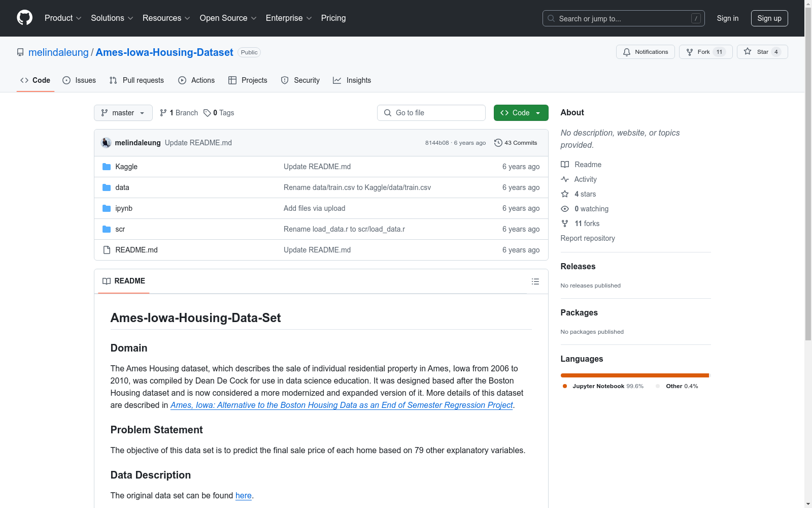Open Ames-Iowa-Housing-Dataset repository link
The width and height of the screenshot is (812, 508).
[164, 52]
